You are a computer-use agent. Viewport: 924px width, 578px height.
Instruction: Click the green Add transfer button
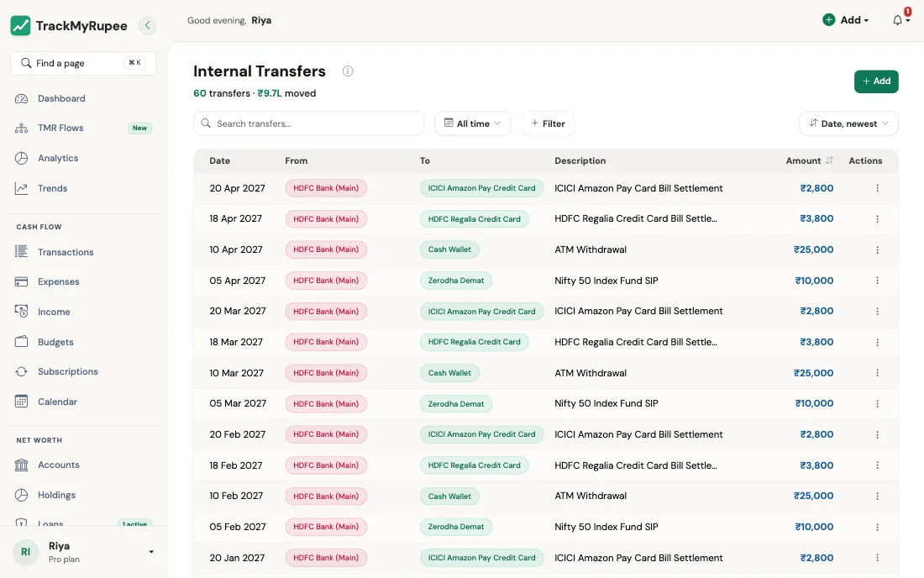point(876,81)
